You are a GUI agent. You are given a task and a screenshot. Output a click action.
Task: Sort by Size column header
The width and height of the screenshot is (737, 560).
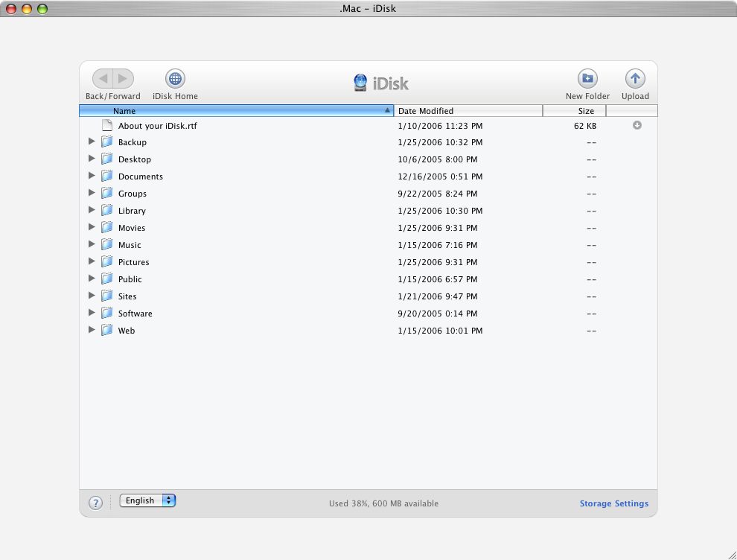pyautogui.click(x=575, y=110)
